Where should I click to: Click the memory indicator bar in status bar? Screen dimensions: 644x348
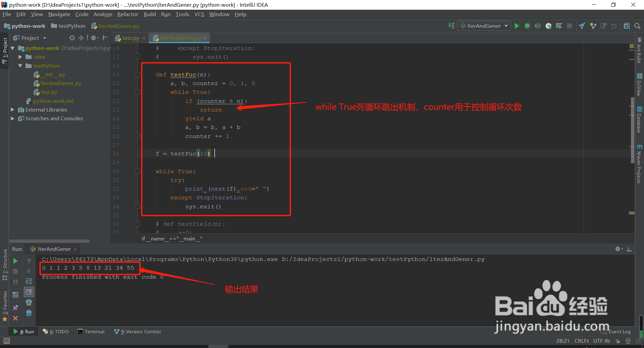coord(641,327)
